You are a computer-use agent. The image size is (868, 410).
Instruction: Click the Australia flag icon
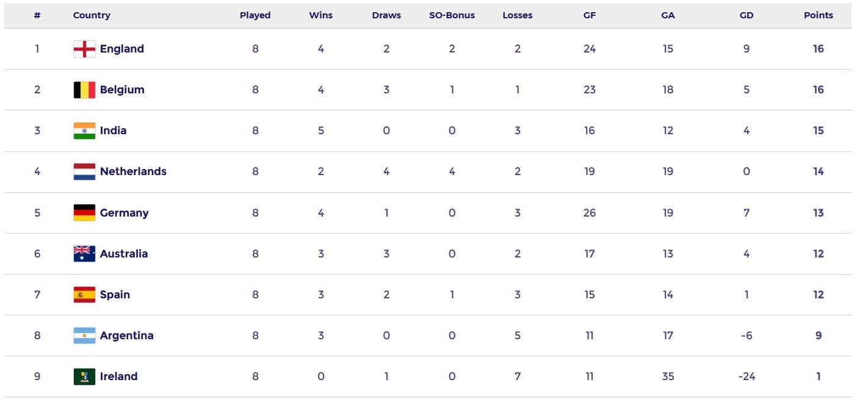tap(84, 254)
